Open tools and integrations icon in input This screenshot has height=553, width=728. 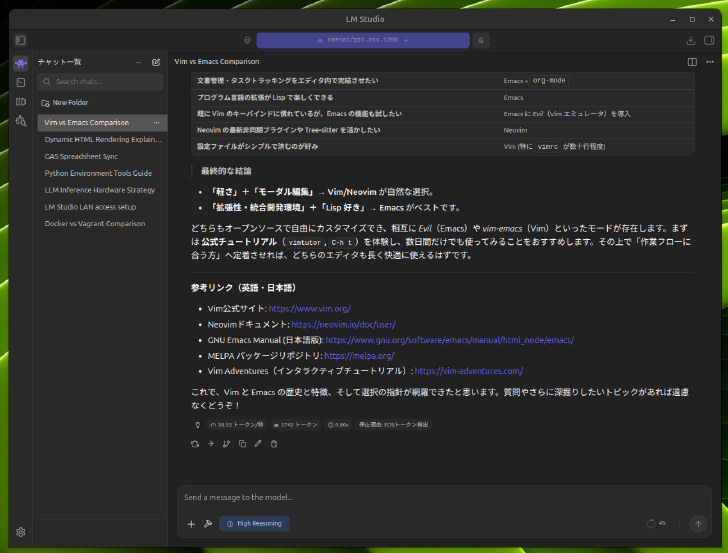point(208,524)
